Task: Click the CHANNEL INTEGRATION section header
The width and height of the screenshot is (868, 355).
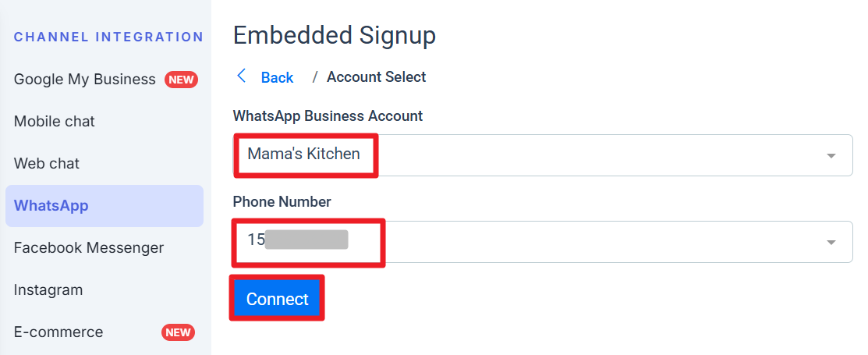Action: tap(108, 37)
